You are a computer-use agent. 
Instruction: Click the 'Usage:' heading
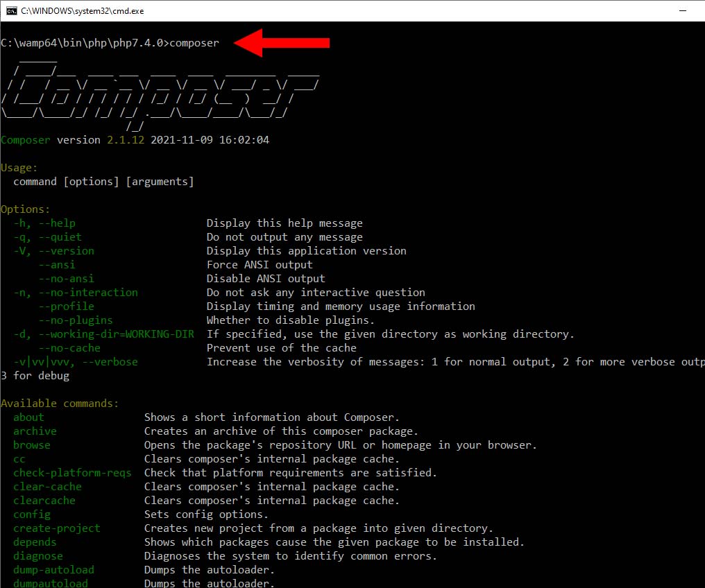(x=19, y=168)
